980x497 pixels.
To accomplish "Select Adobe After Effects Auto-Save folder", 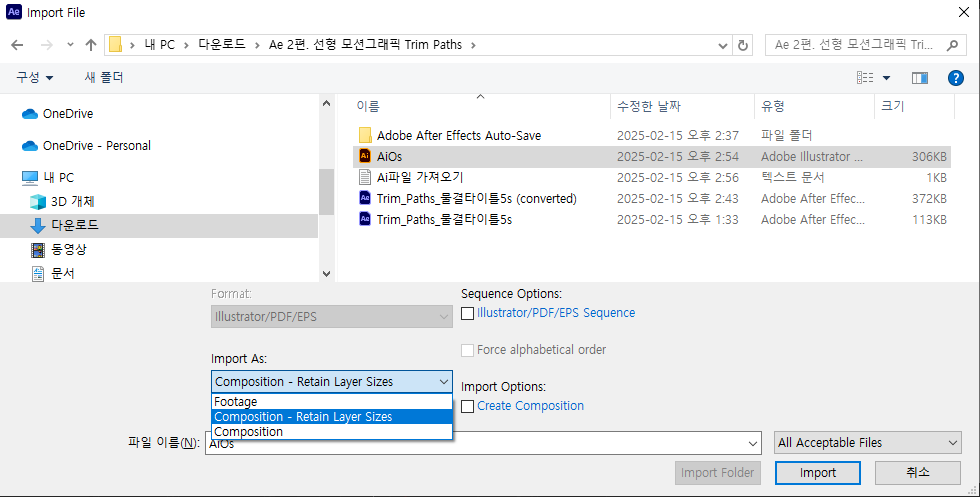I will click(x=459, y=136).
